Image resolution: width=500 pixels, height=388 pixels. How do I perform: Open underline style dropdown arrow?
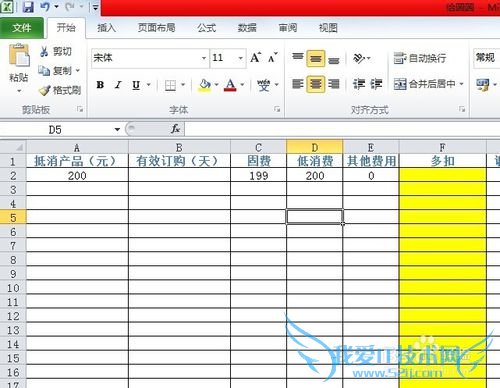click(149, 85)
